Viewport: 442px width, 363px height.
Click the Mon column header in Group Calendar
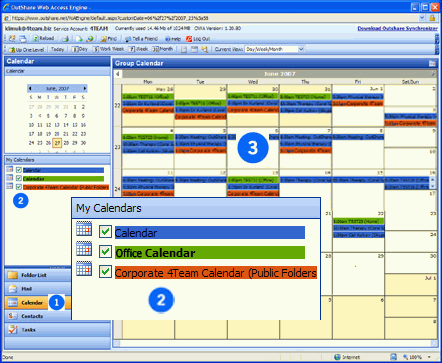click(148, 82)
